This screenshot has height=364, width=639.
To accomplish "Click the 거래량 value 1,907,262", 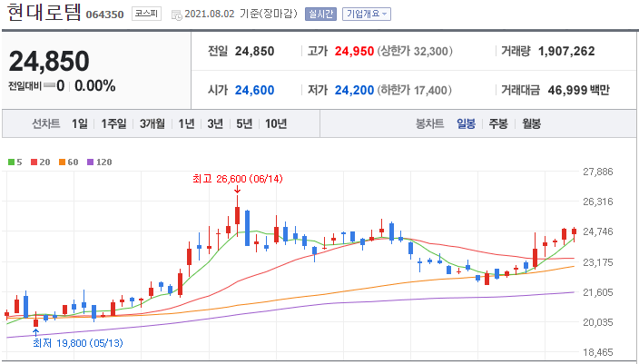I will [x=566, y=52].
